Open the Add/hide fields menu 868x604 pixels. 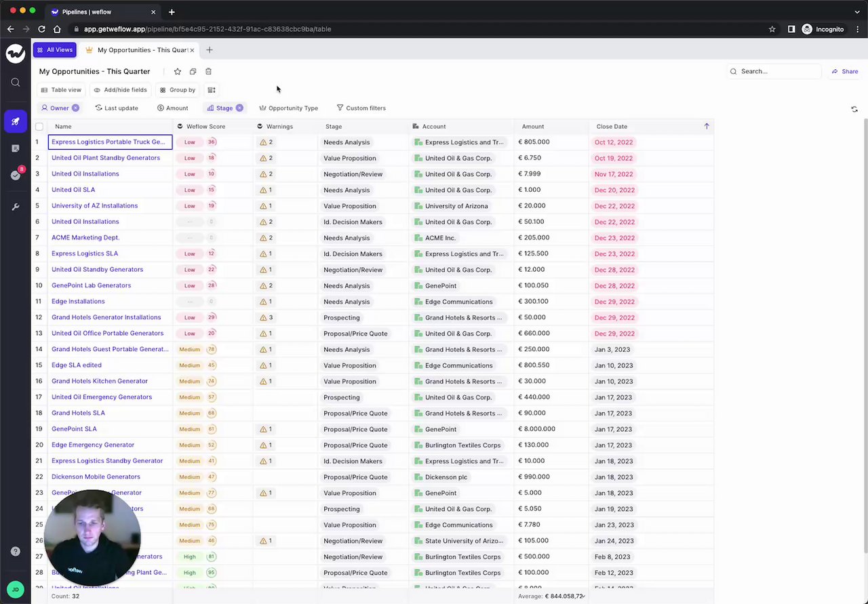(x=120, y=89)
